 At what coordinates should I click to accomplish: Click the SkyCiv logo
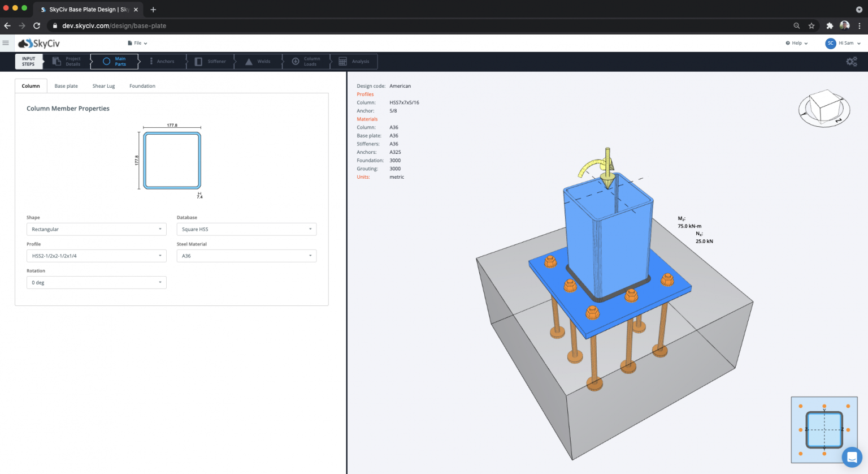click(x=39, y=44)
